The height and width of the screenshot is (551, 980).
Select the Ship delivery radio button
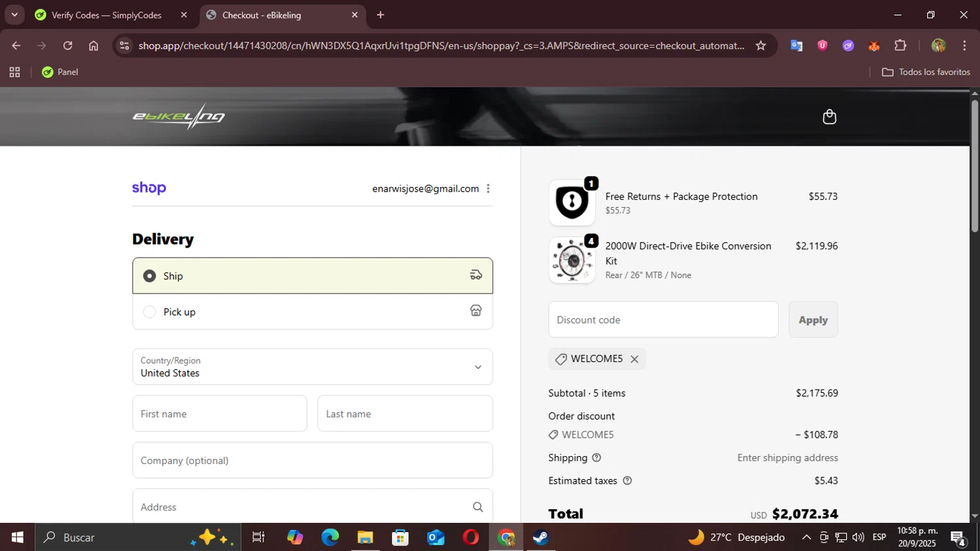150,276
